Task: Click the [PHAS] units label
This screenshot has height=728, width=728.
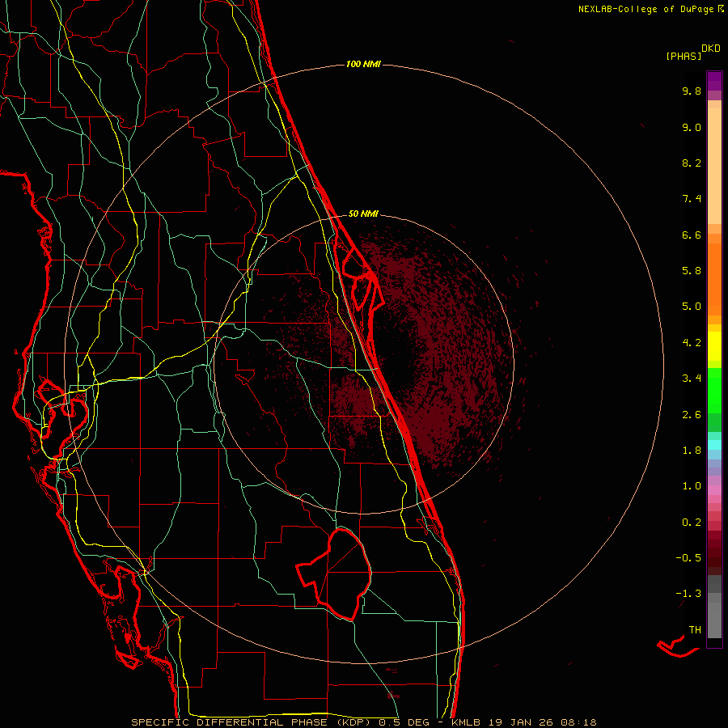Action: pyautogui.click(x=683, y=56)
